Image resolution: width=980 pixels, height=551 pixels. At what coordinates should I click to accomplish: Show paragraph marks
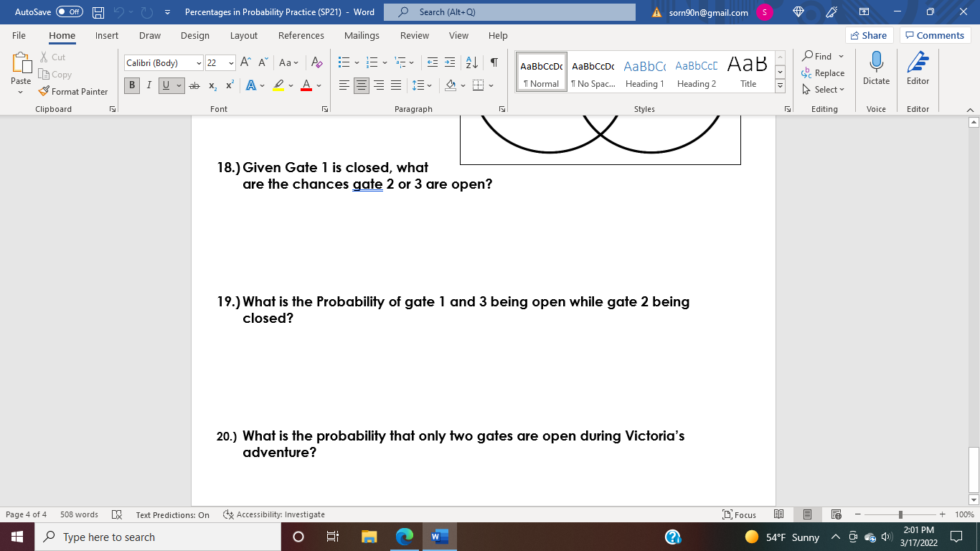tap(493, 62)
